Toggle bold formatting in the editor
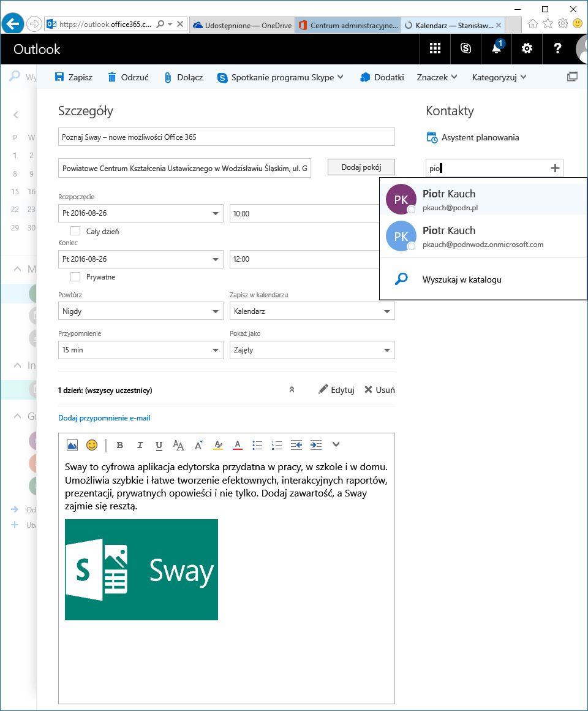Image resolution: width=588 pixels, height=711 pixels. 119,445
